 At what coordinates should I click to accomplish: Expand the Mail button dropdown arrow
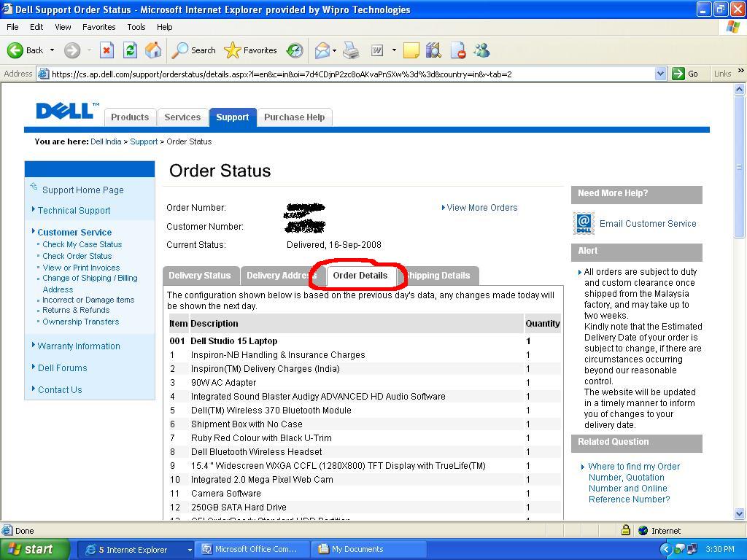tap(334, 50)
